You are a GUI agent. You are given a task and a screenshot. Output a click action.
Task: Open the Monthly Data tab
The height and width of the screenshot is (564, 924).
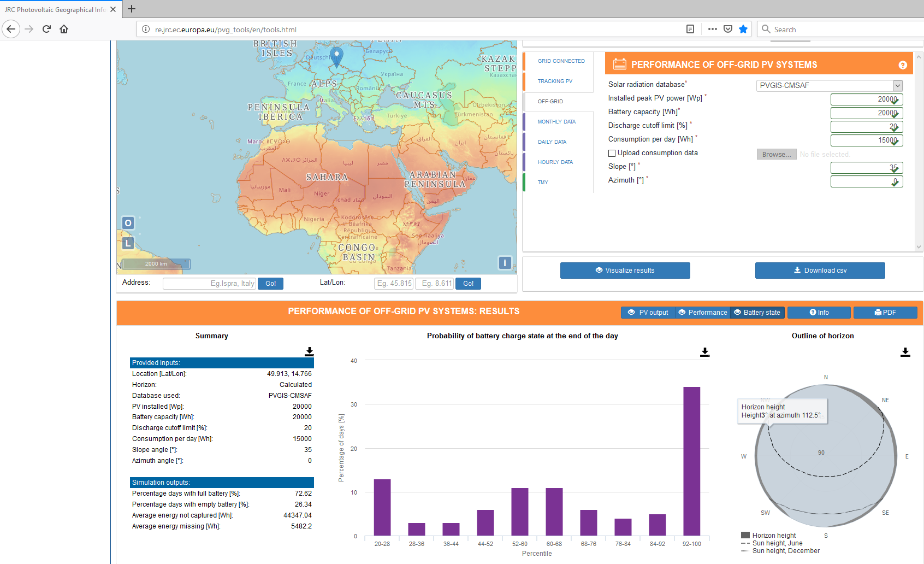pyautogui.click(x=556, y=122)
